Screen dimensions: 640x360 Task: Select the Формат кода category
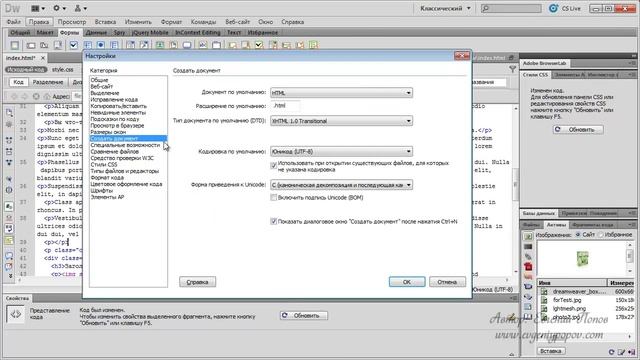click(107, 178)
